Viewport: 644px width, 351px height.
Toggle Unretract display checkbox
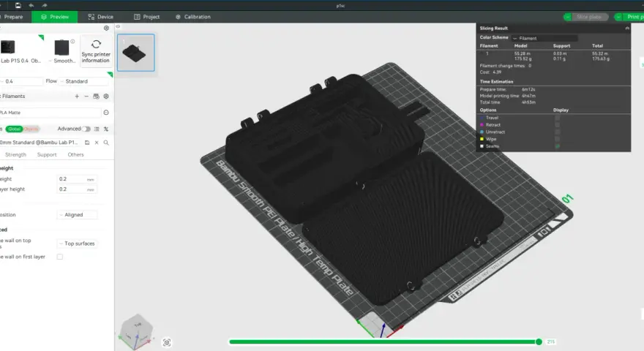tap(558, 132)
